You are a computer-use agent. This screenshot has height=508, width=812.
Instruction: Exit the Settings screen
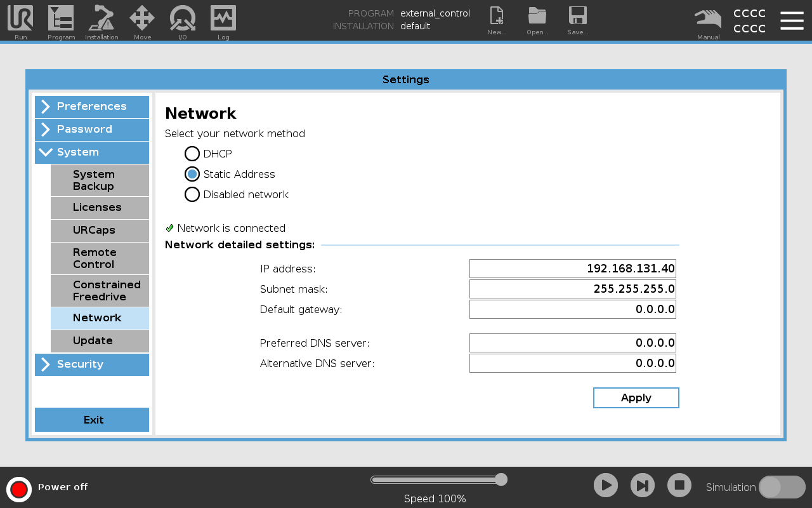(x=92, y=420)
